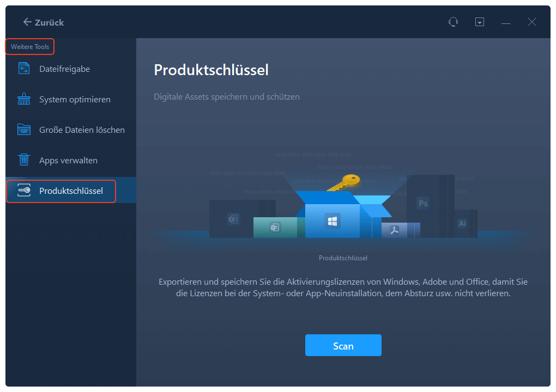The width and height of the screenshot is (556, 392).
Task: Click the Große Dateien löschen folder icon
Action: [24, 130]
